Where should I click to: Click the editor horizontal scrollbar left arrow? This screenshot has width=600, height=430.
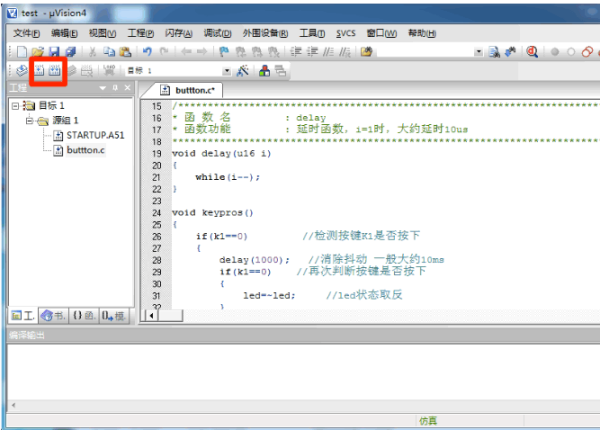pos(153,316)
